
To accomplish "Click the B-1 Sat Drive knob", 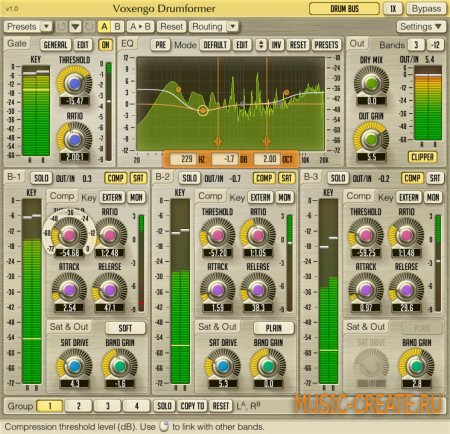I will (x=74, y=366).
